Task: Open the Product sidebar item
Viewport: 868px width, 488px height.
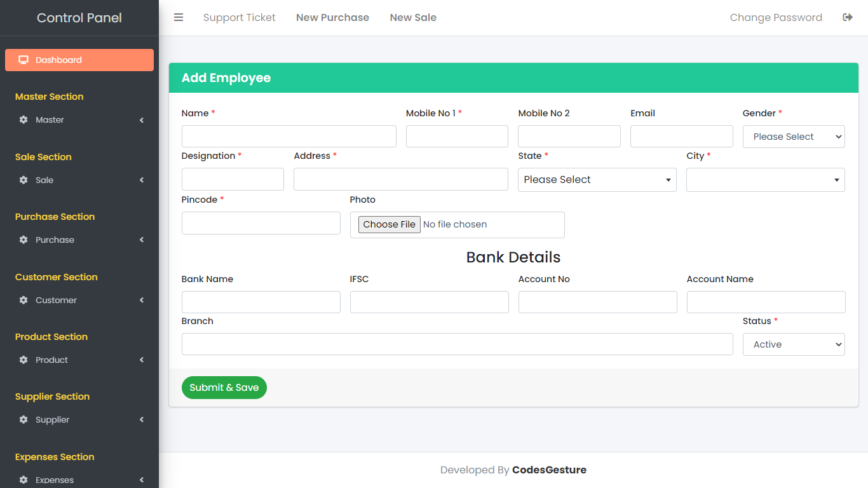Action: [79, 360]
